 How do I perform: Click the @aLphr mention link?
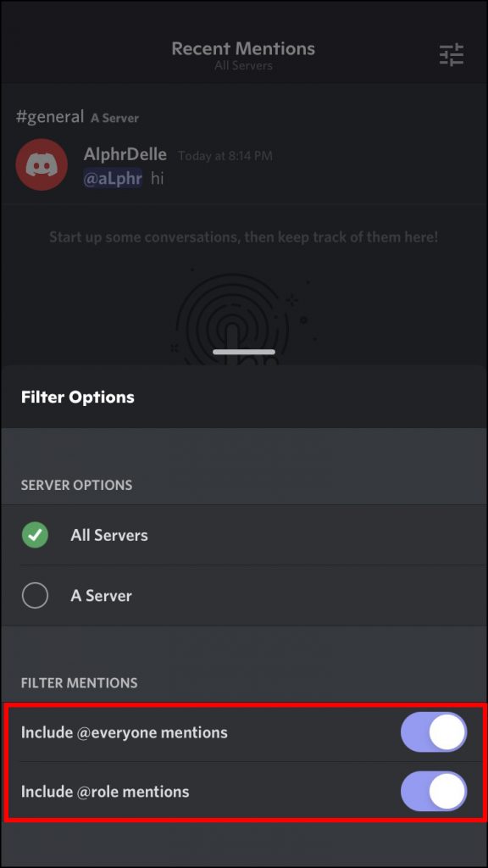click(113, 178)
